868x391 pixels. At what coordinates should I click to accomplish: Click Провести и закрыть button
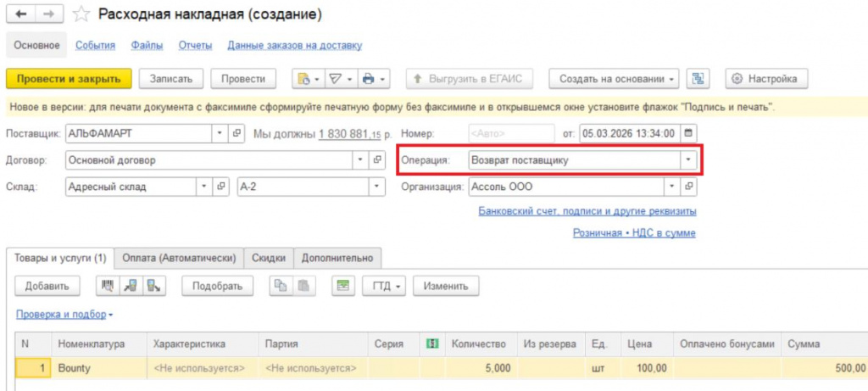[69, 79]
